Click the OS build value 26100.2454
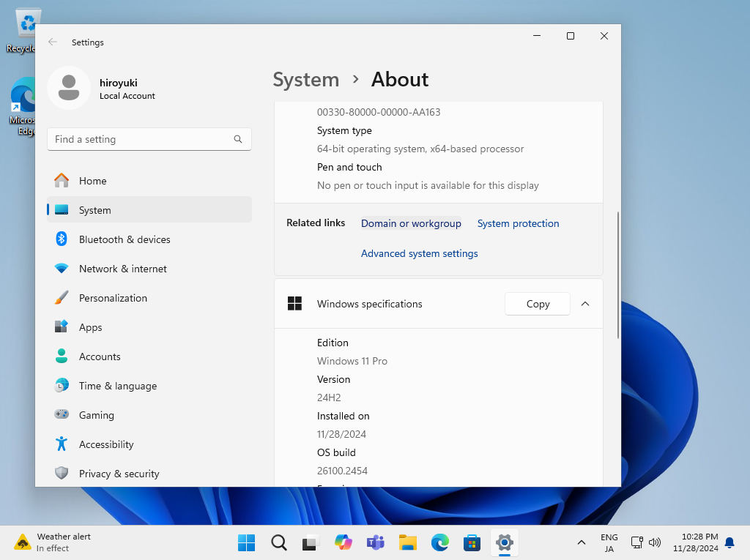The width and height of the screenshot is (750, 560). 342,471
